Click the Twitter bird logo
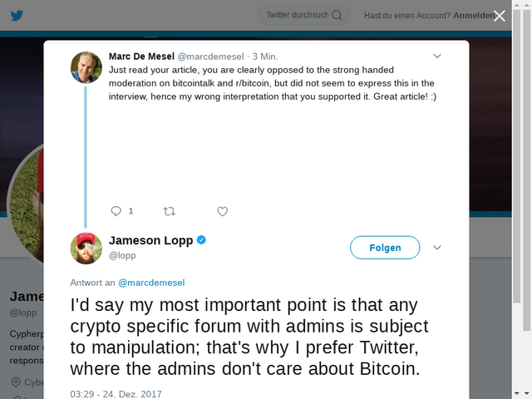The height and width of the screenshot is (399, 532). [x=17, y=15]
